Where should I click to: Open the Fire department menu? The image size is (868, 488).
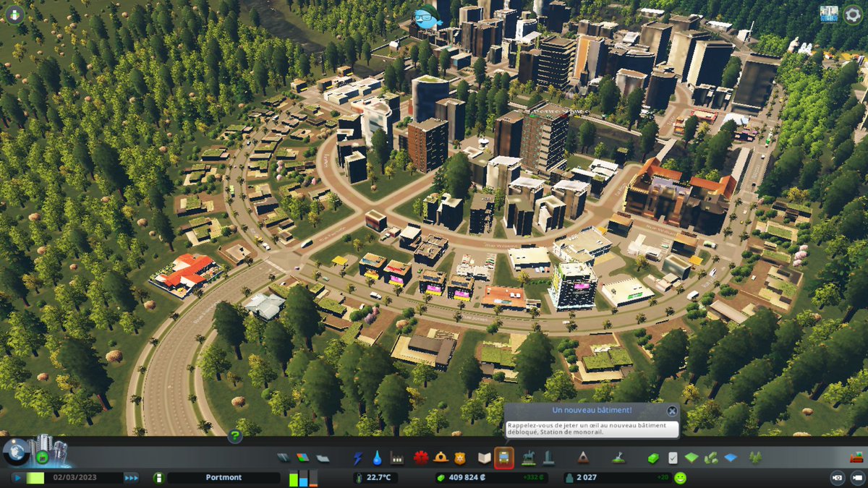point(441,458)
